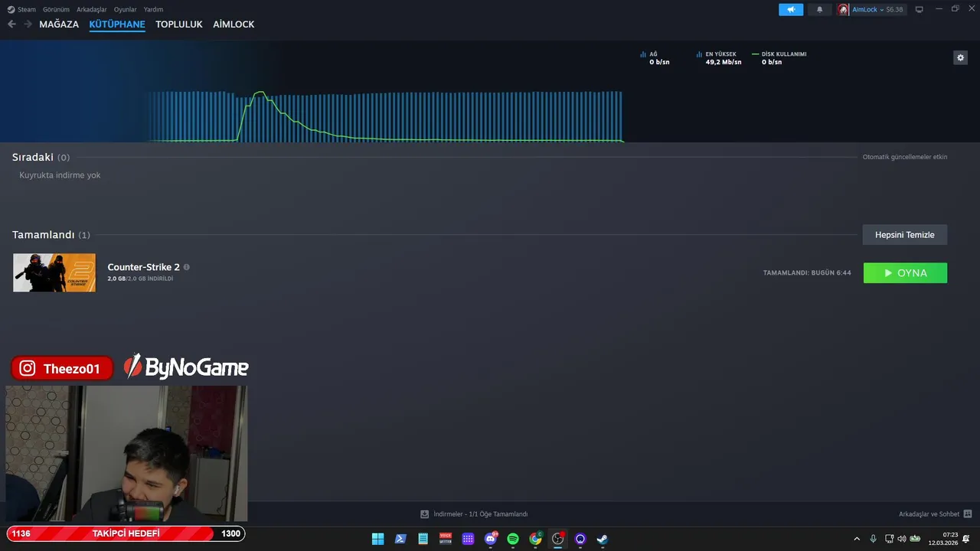Viewport: 980px width, 551px height.
Task: Click the Counter-Strike 2 title
Action: [144, 267]
